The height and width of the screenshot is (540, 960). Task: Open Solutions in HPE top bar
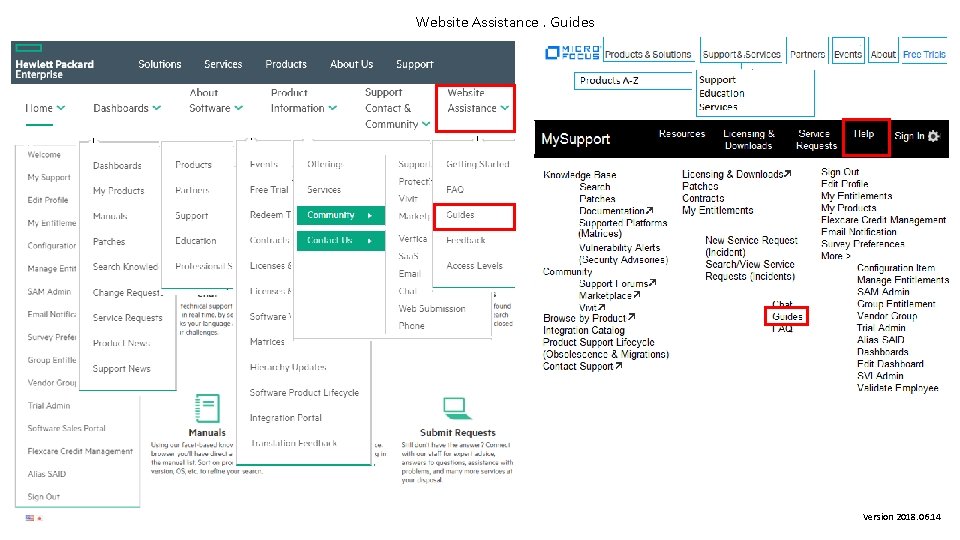point(160,64)
